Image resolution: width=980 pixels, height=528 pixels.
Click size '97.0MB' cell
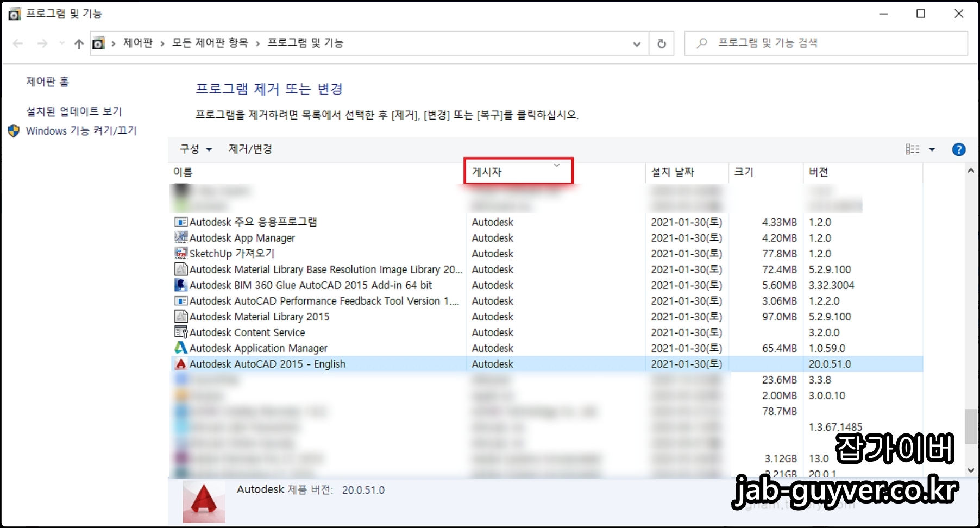779,317
